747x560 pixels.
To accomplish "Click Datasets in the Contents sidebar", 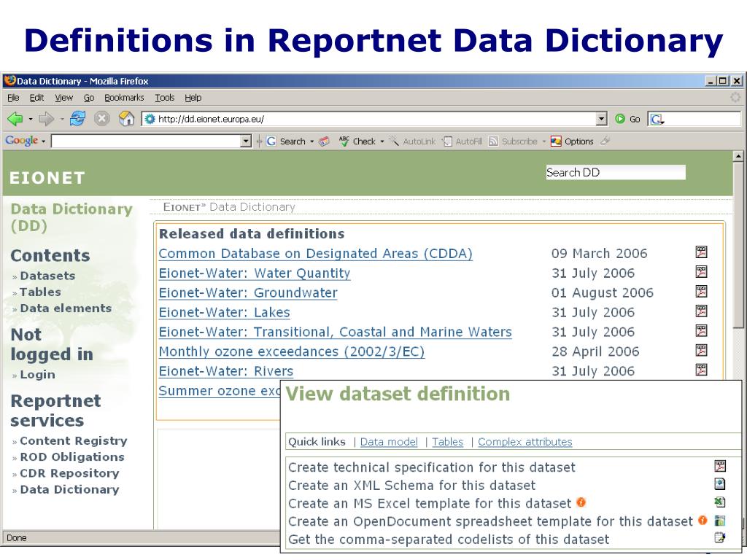I will (47, 276).
